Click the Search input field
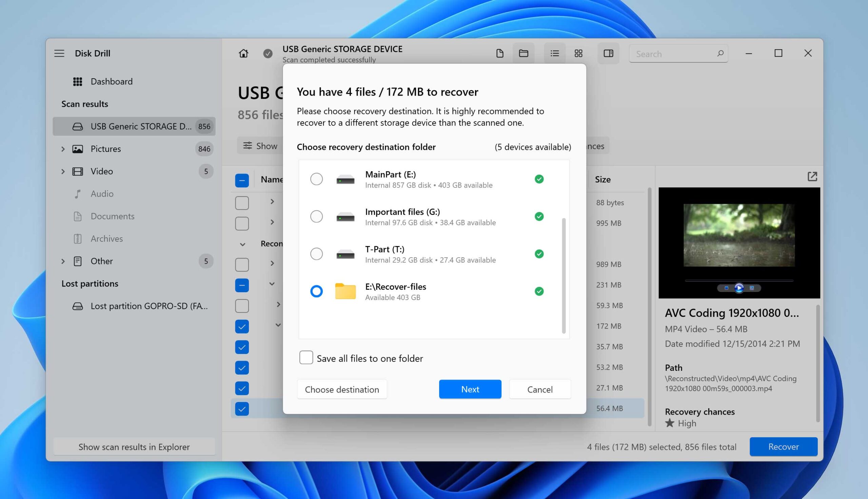868x499 pixels. click(678, 54)
